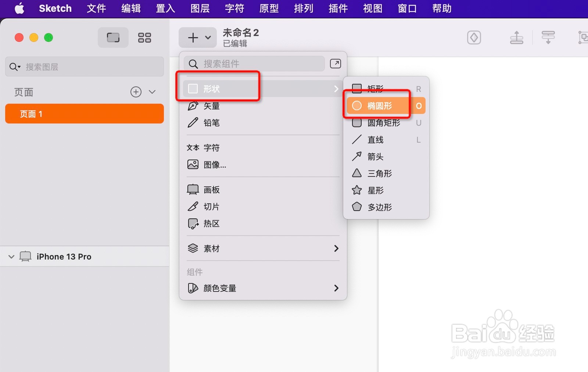This screenshot has width=588, height=372.
Task: Open the 插件 menu
Action: 338,8
